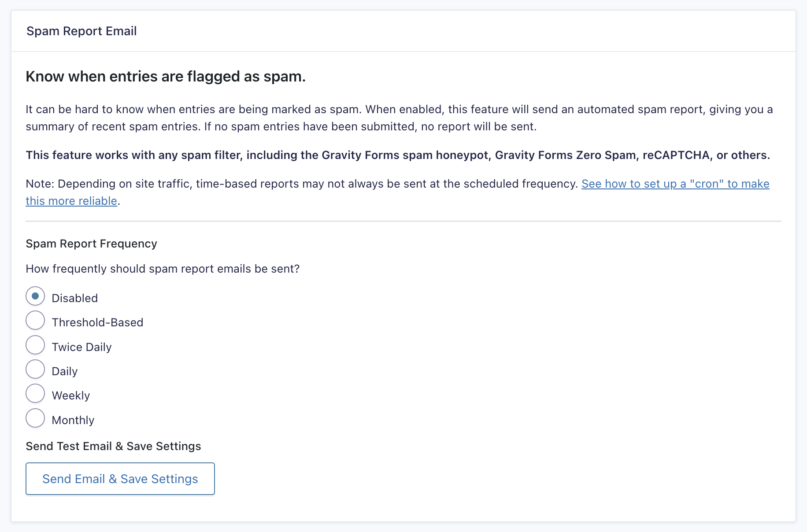Select the Twice Daily radio button
Image resolution: width=807 pixels, height=532 pixels.
35,345
